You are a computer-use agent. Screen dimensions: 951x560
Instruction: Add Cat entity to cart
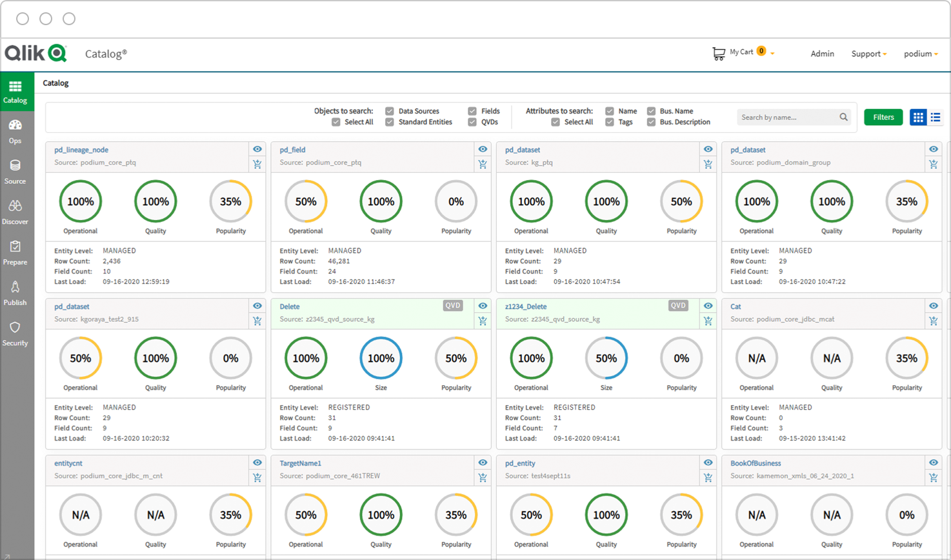[934, 321]
